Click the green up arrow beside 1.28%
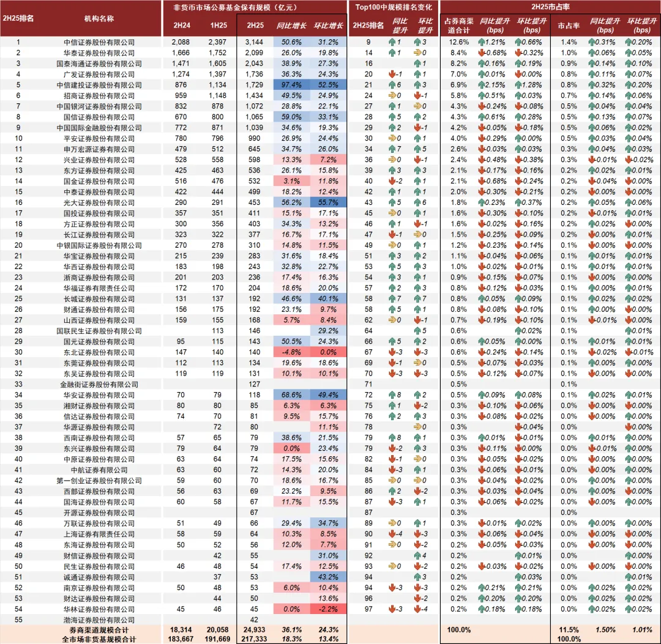This screenshot has height=644, width=661. pos(518,84)
